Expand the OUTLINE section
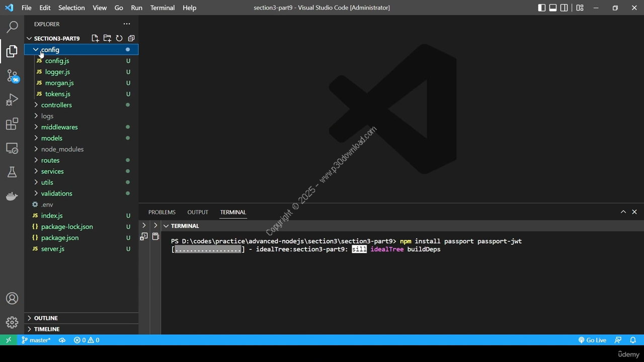Screen dimensions: 644x362 tap(81, 318)
